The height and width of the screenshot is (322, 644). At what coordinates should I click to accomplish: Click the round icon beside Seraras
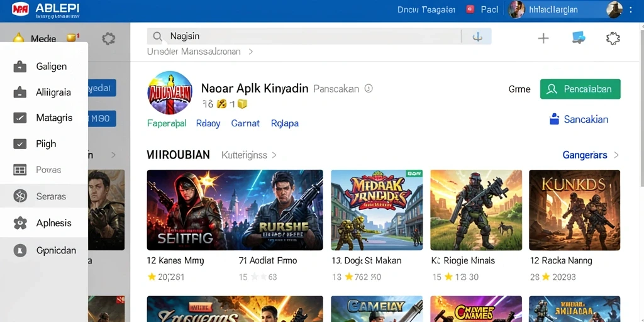[x=19, y=196]
